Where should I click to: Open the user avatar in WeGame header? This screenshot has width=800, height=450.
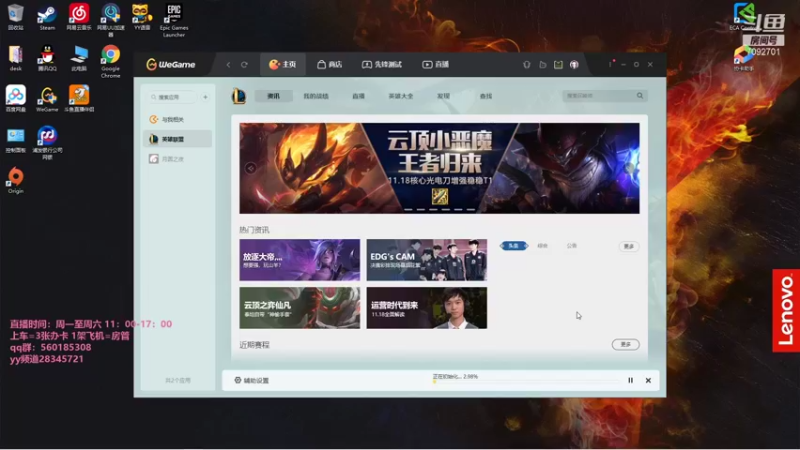coord(574,65)
